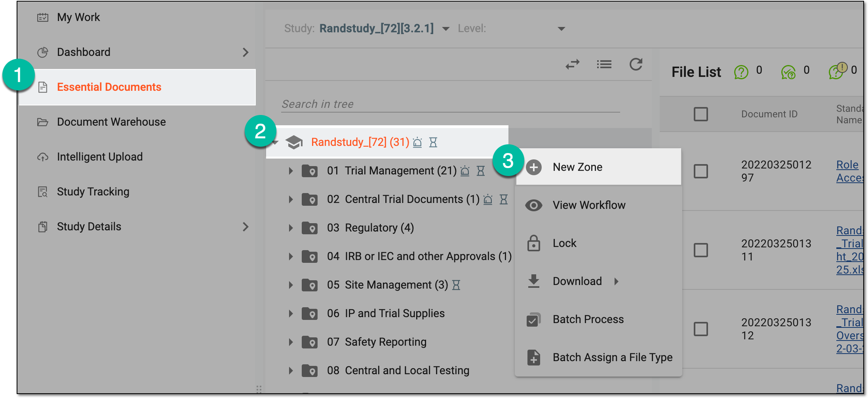Open the Study dropdown arrow
Viewport: 868px width, 398px height.
coord(446,29)
